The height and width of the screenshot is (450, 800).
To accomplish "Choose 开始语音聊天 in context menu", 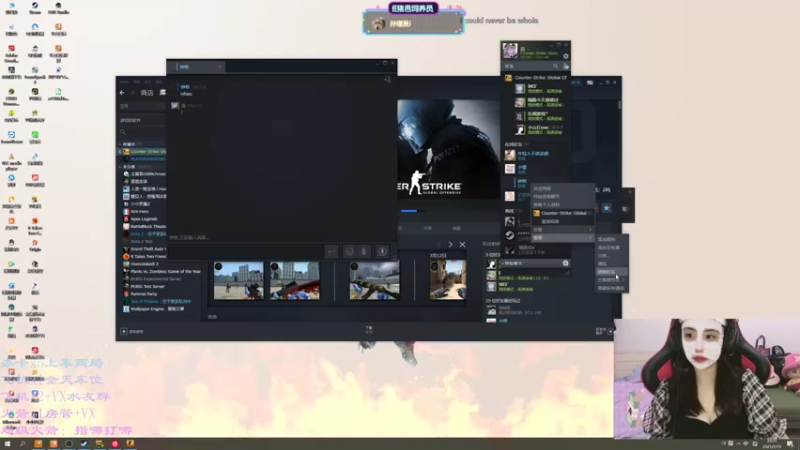I will (x=546, y=196).
